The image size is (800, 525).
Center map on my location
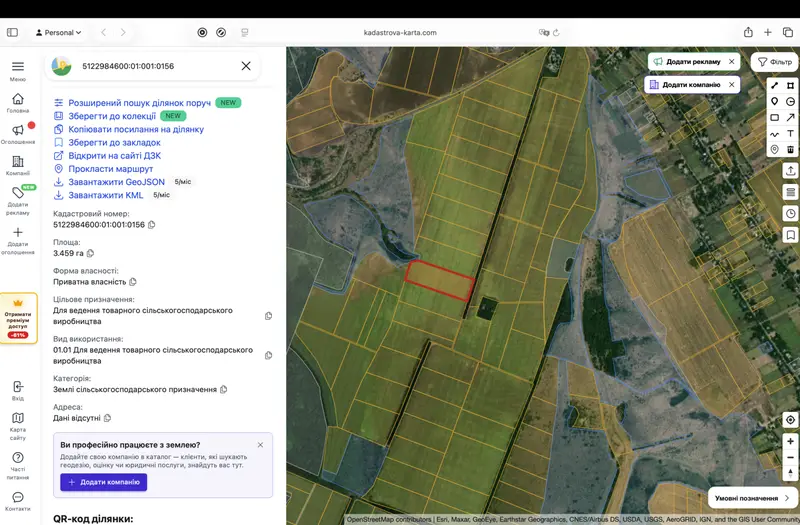point(790,420)
